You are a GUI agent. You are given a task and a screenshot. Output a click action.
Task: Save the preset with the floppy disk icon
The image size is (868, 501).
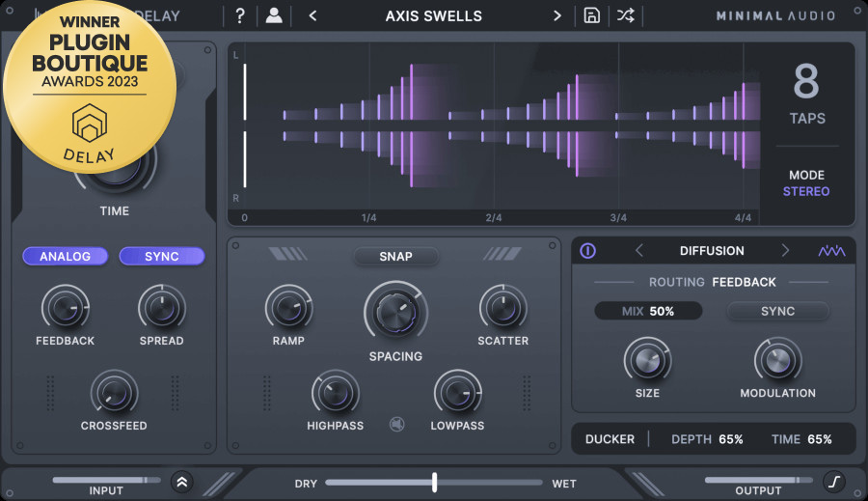point(592,15)
